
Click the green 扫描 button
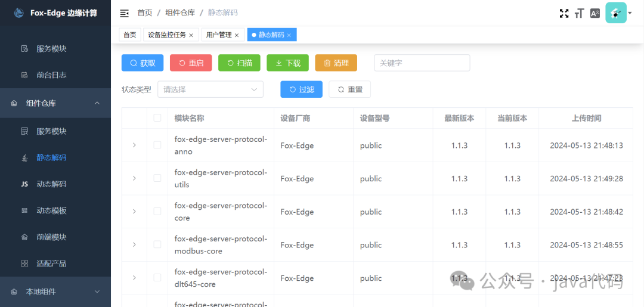click(x=239, y=63)
